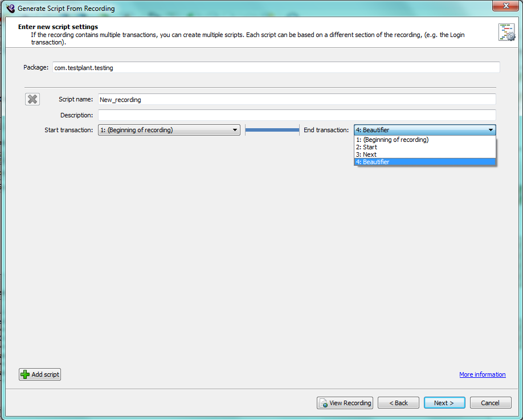Select '2: Start' from End transaction list
The width and height of the screenshot is (523, 420).
(370, 147)
